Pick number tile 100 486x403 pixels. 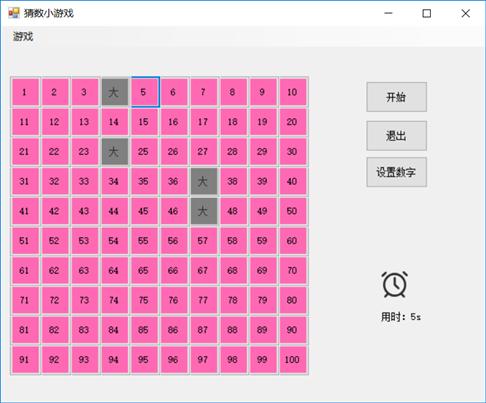293,360
